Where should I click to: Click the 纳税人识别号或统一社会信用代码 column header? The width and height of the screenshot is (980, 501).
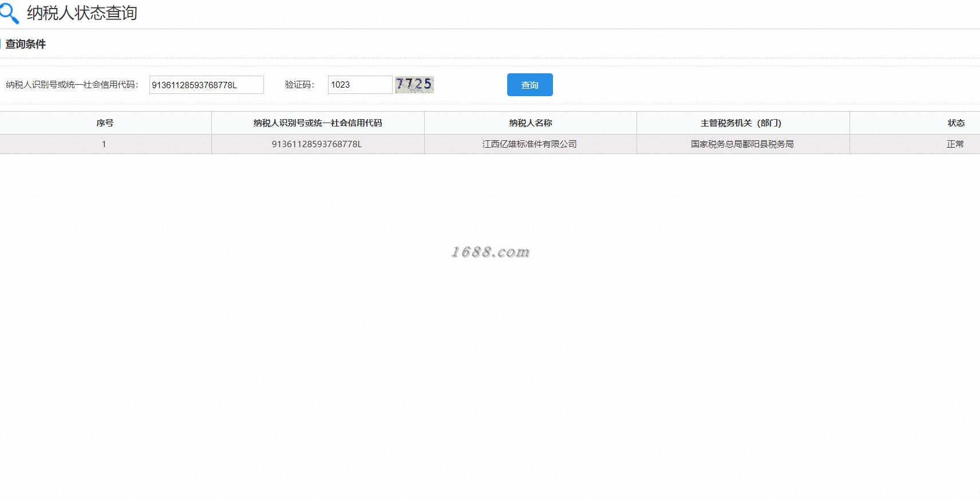(x=318, y=123)
